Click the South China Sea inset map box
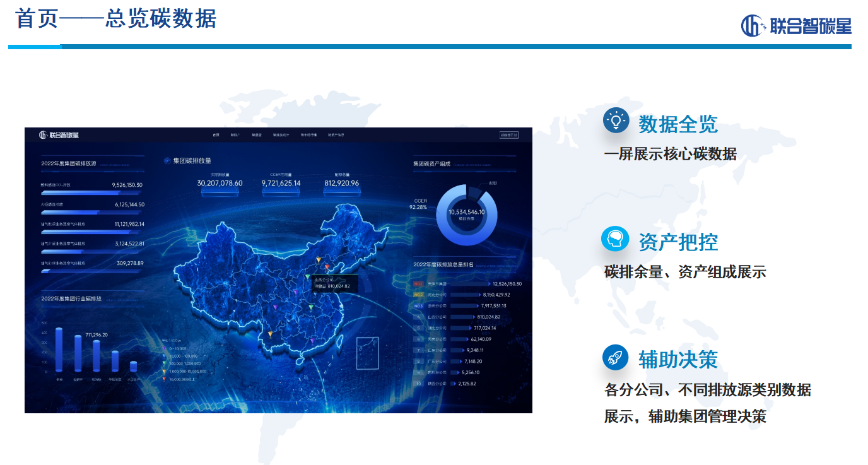This screenshot has width=868, height=465. [x=367, y=353]
